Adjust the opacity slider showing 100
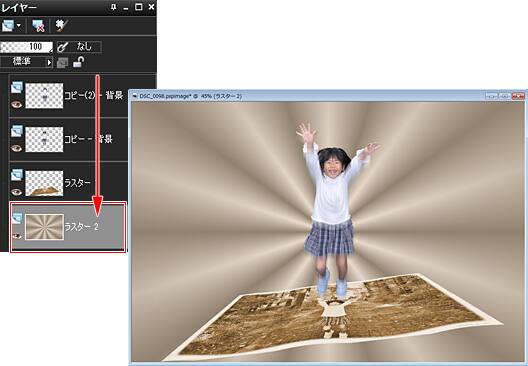The width and height of the screenshot is (528, 366). pos(27,47)
